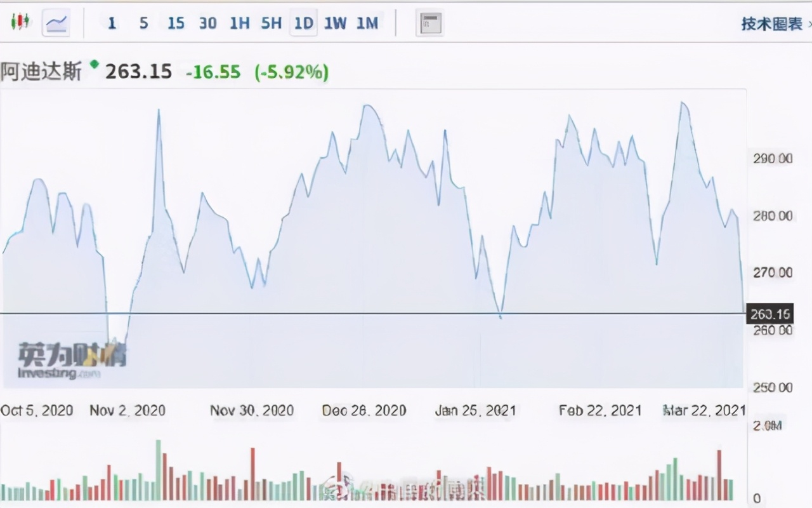
Task: Click the Dec 28, 2020 date label
Action: click(364, 410)
